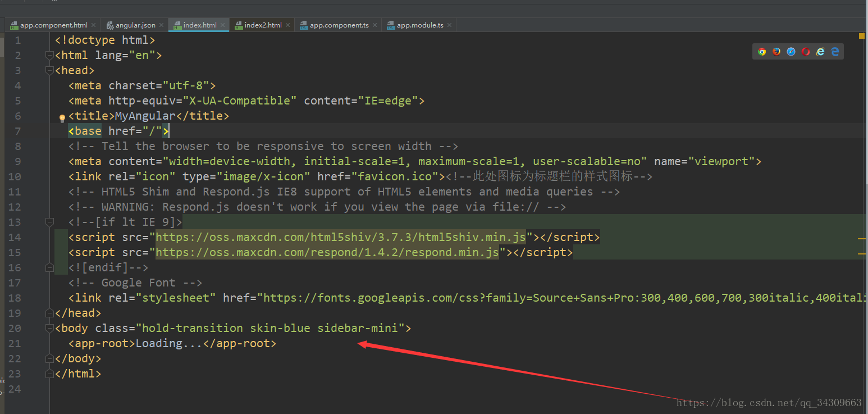The width and height of the screenshot is (868, 414).
Task: Collapse the IE 9 conditional comment fold on line 13
Action: pos(49,222)
